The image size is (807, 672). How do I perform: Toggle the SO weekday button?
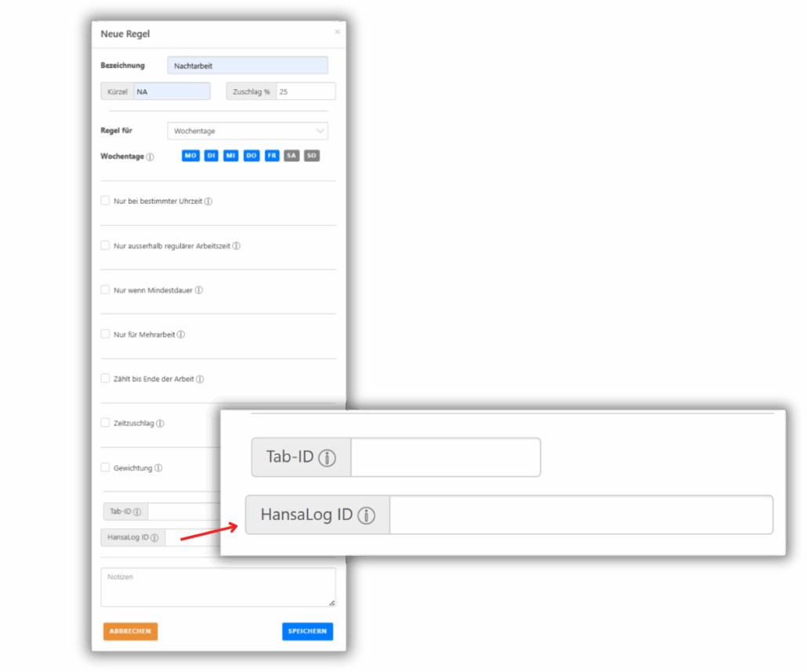click(x=312, y=156)
